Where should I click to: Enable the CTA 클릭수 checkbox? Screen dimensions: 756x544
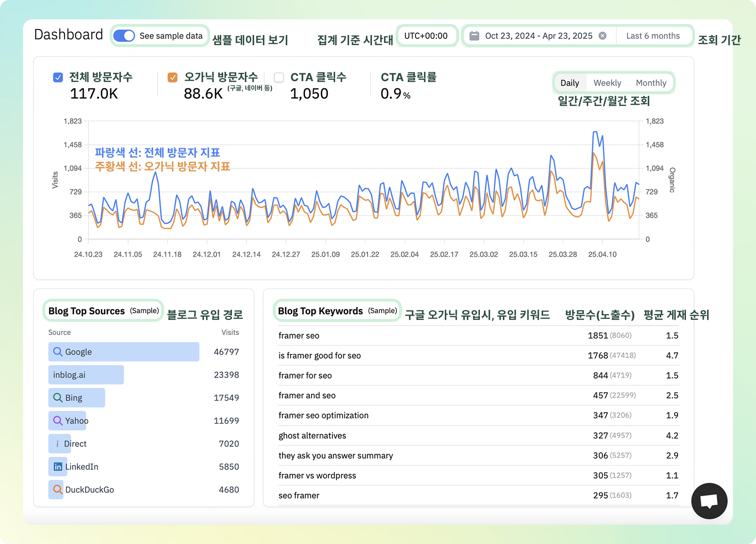[x=279, y=77]
